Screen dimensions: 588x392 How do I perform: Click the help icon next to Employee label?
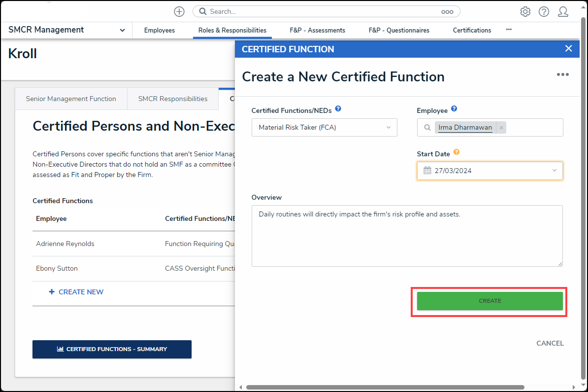(454, 109)
